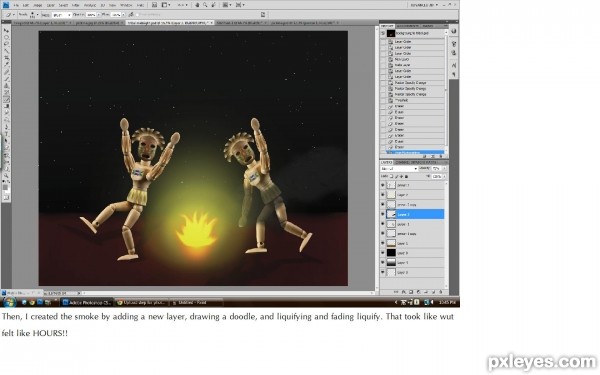Switch to the Channels tab
Screen dimensions: 600x375
pos(402,163)
